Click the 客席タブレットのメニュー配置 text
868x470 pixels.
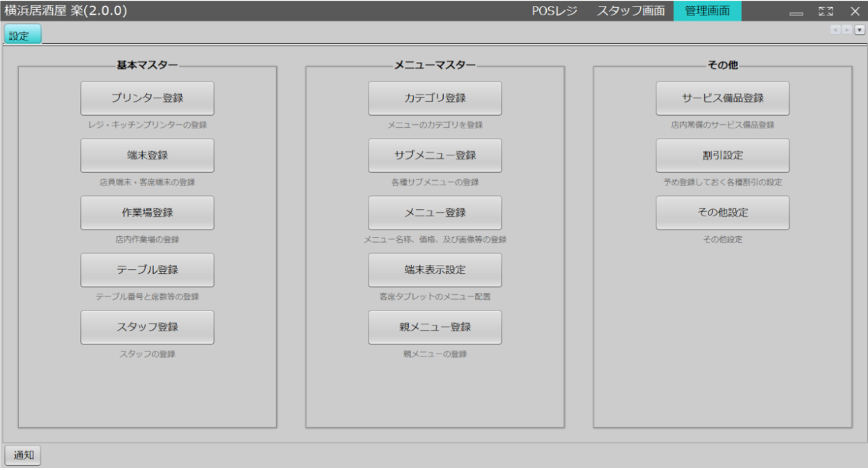tap(435, 296)
